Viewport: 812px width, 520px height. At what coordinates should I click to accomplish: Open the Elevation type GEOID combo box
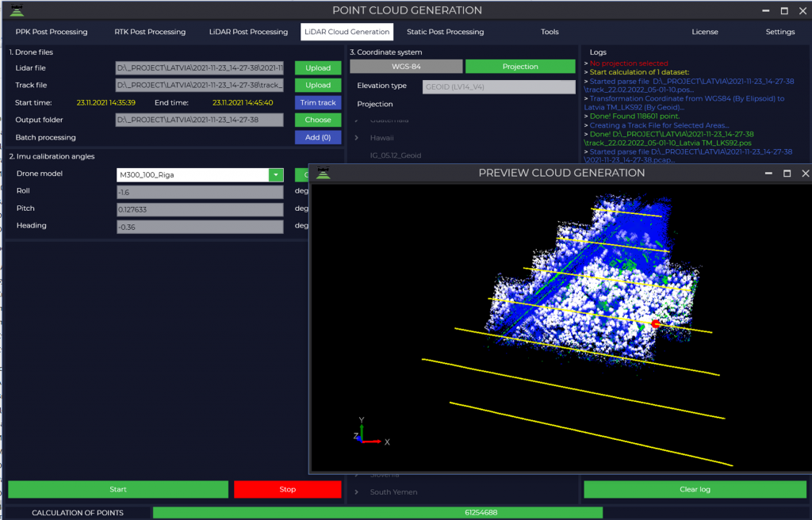[499, 86]
